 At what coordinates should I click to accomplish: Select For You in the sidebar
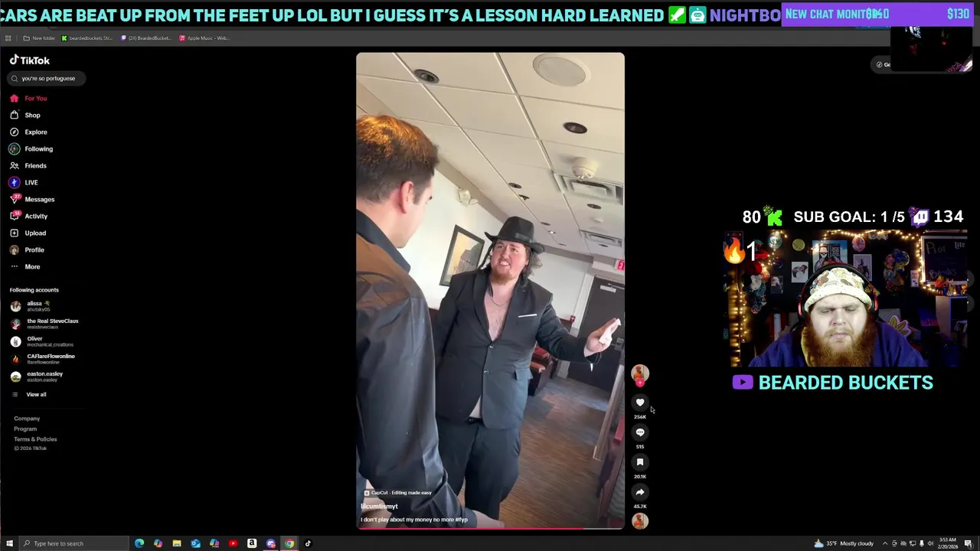coord(28,98)
